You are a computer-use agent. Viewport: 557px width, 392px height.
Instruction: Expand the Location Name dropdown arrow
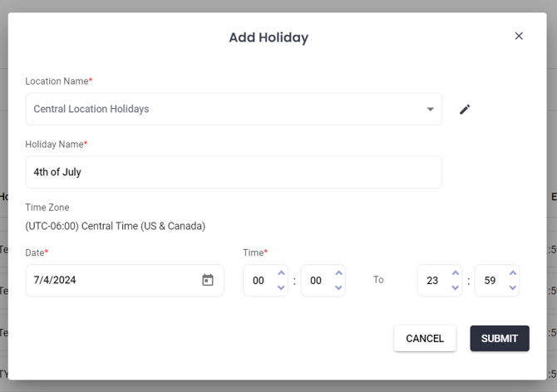tap(430, 109)
